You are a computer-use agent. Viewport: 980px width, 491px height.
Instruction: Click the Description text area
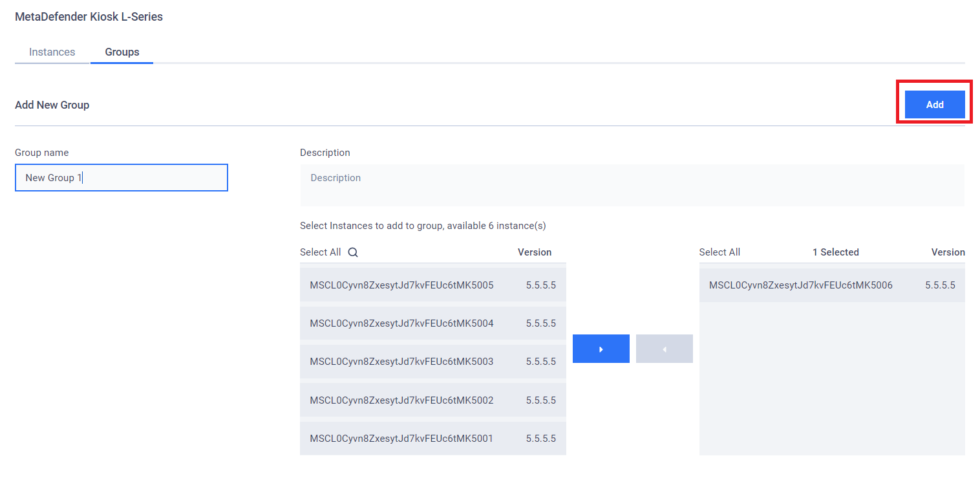[x=632, y=185]
